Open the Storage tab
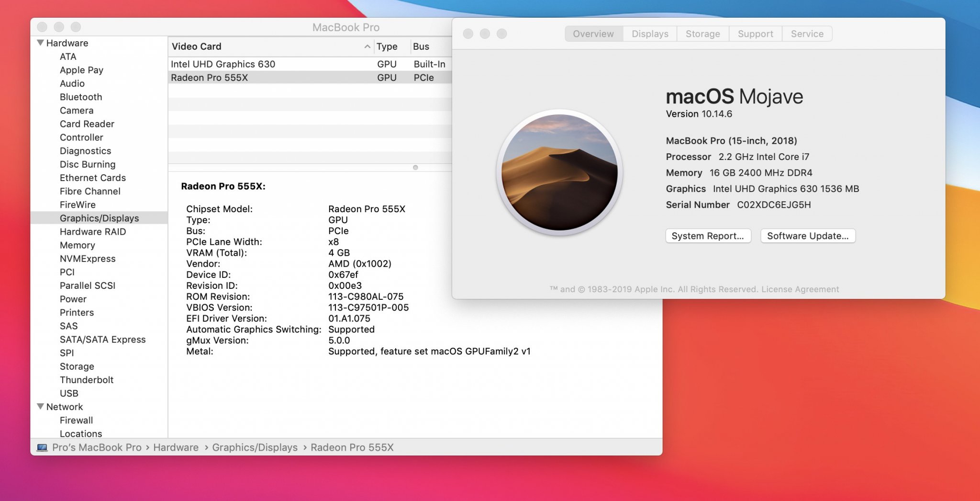 [702, 34]
